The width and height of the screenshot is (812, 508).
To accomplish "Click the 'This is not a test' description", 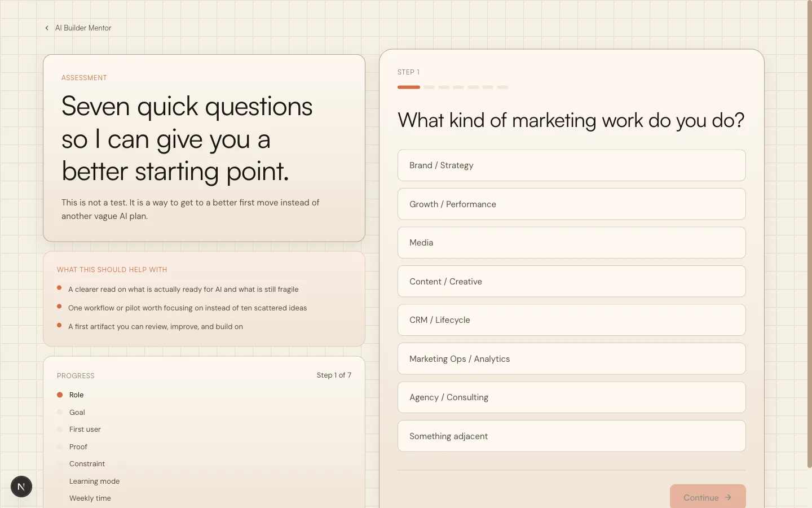I will (x=190, y=209).
